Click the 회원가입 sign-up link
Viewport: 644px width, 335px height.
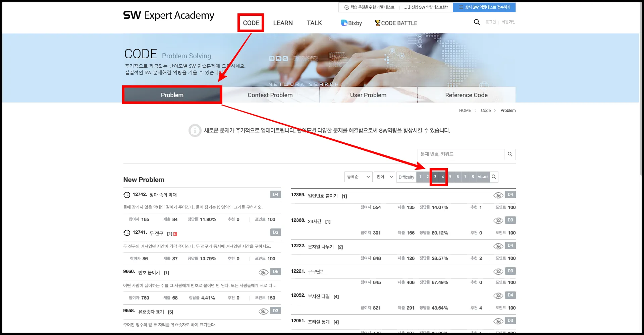click(508, 22)
